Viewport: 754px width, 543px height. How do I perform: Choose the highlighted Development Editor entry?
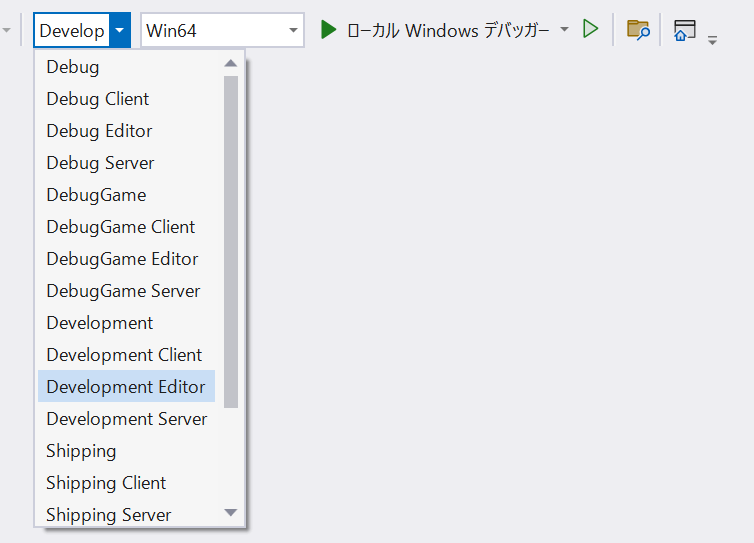coord(126,386)
